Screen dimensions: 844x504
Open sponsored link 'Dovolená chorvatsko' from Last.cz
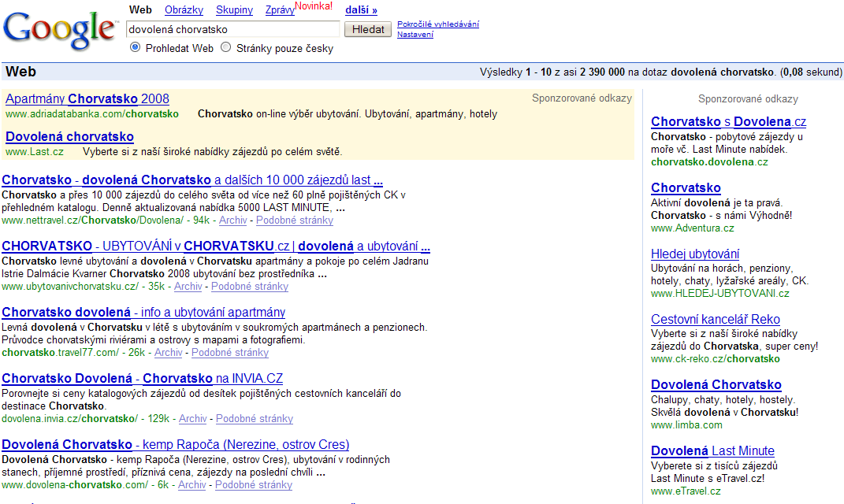click(x=69, y=136)
